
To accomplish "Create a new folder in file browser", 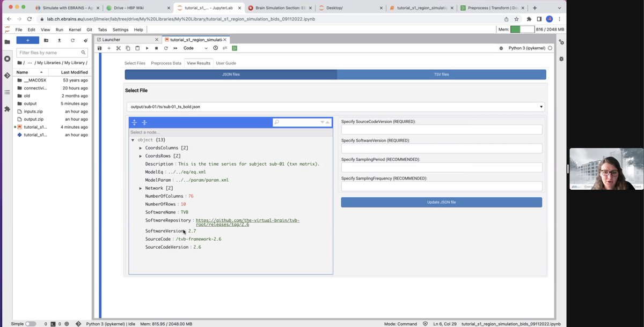I will (x=46, y=40).
